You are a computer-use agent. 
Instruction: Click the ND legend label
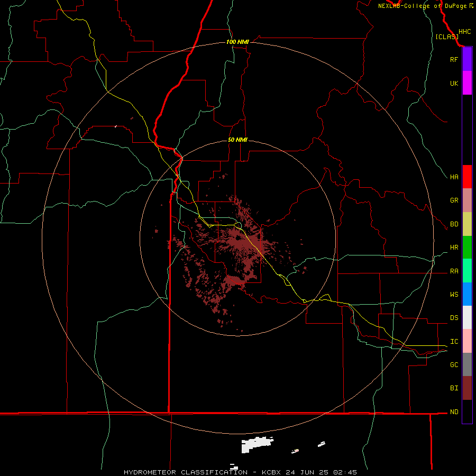tap(454, 411)
